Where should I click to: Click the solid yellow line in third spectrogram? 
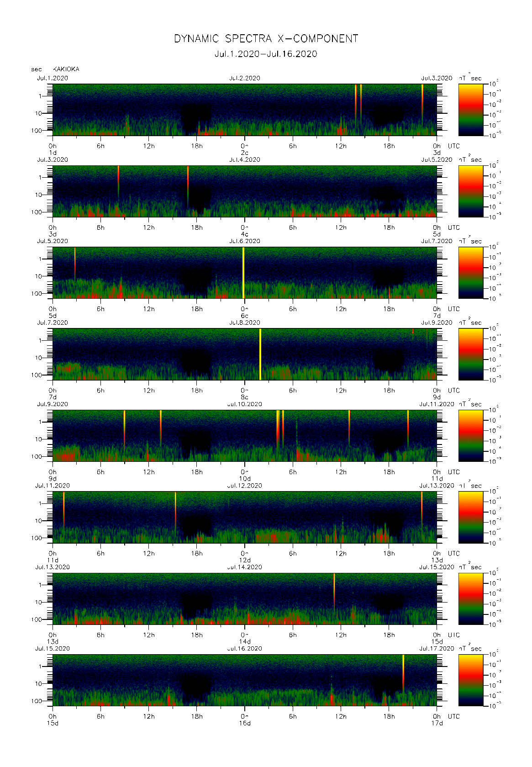tap(243, 273)
